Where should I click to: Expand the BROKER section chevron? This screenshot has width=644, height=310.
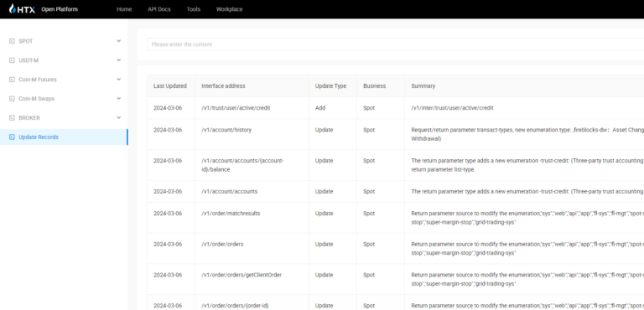click(119, 118)
